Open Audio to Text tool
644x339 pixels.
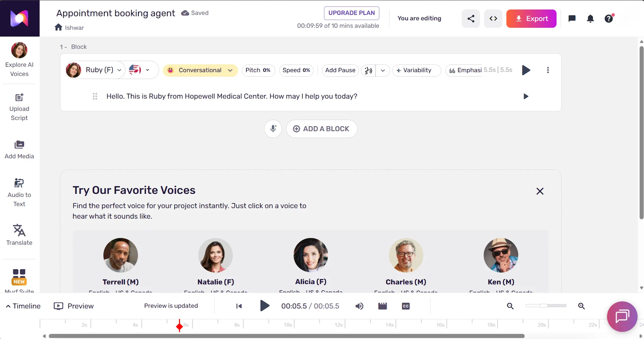click(19, 193)
